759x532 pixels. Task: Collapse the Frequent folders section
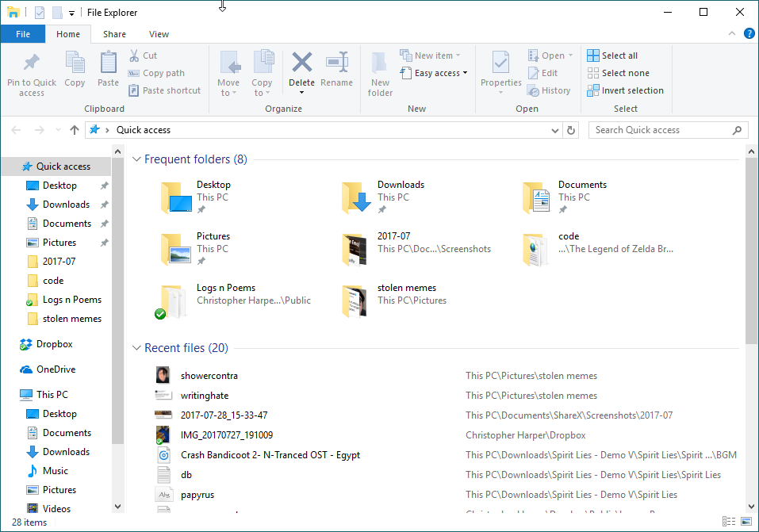pyautogui.click(x=136, y=159)
